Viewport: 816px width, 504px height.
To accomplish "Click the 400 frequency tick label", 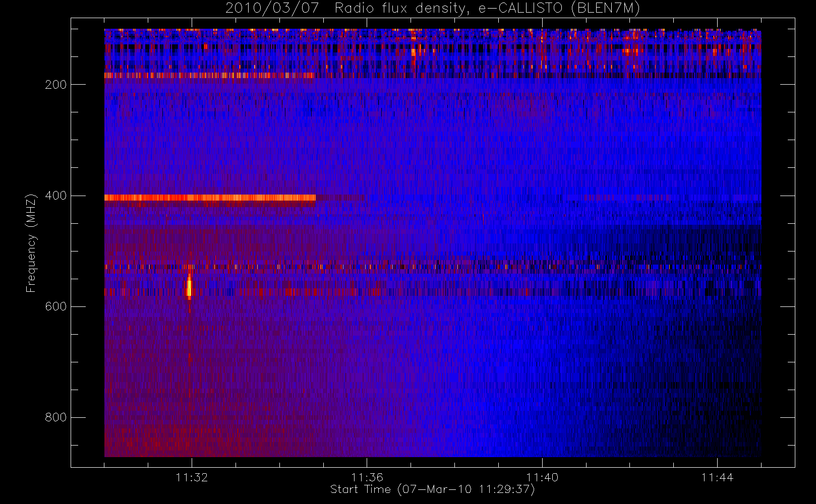I will point(56,196).
